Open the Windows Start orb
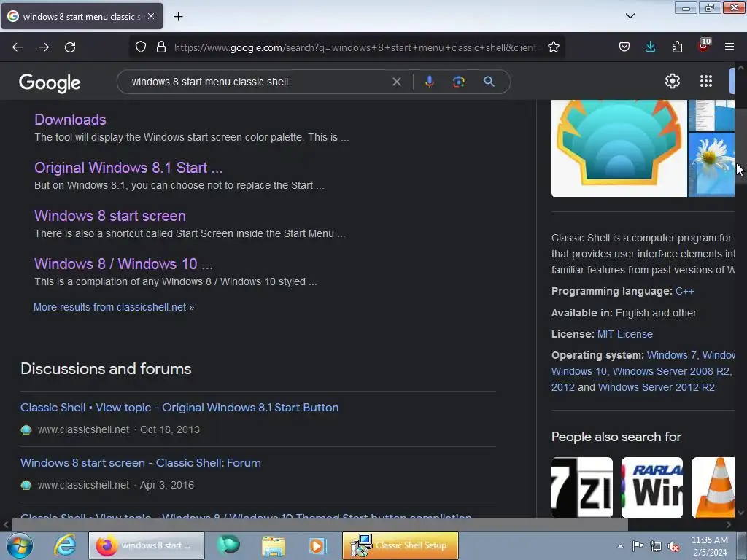Image resolution: width=747 pixels, height=560 pixels. tap(20, 545)
